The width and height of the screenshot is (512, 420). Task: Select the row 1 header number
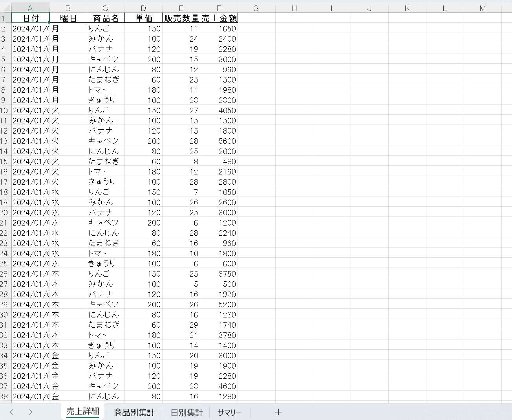tap(5, 18)
